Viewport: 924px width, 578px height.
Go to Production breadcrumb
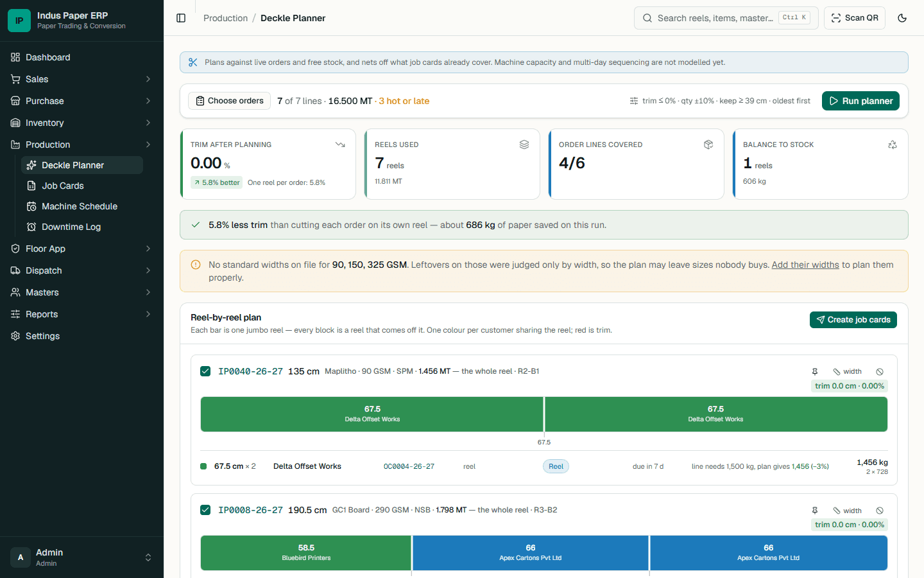click(x=225, y=18)
